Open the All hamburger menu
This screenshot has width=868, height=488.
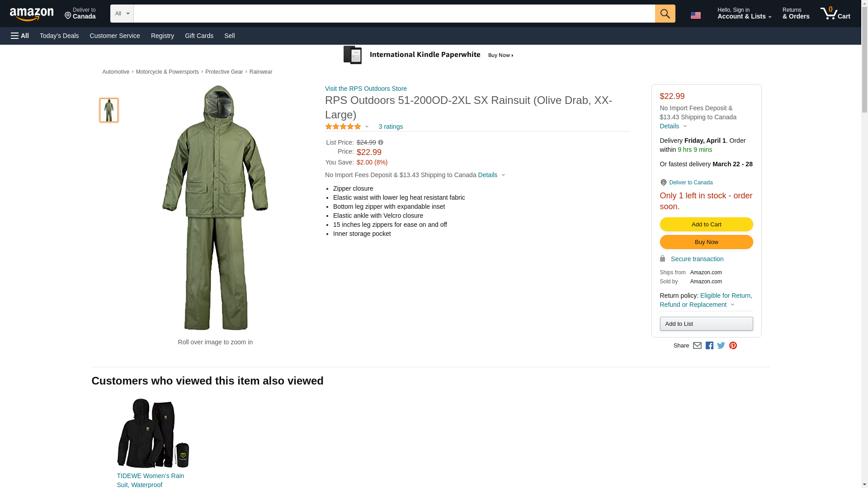20,36
